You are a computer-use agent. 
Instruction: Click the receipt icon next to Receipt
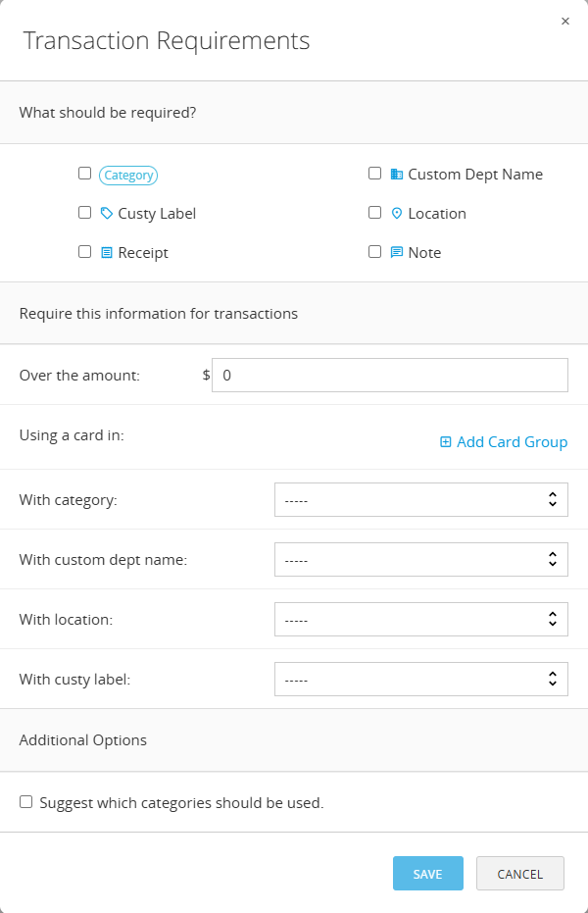pos(107,252)
